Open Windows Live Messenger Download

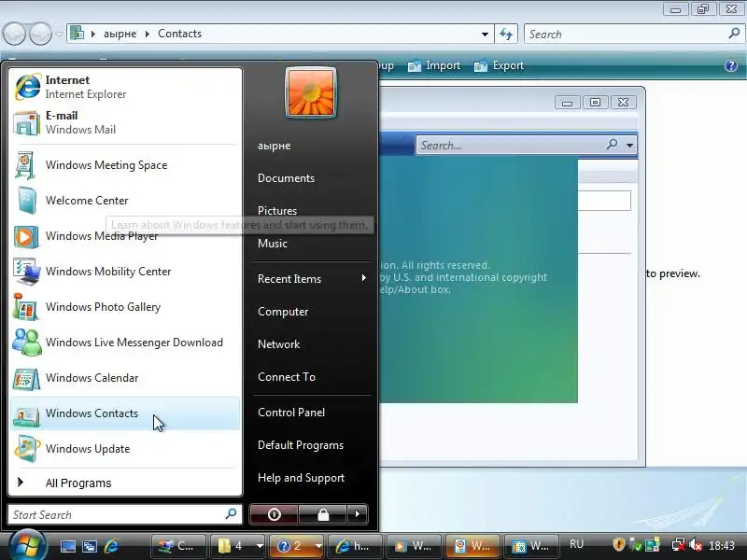click(x=125, y=343)
